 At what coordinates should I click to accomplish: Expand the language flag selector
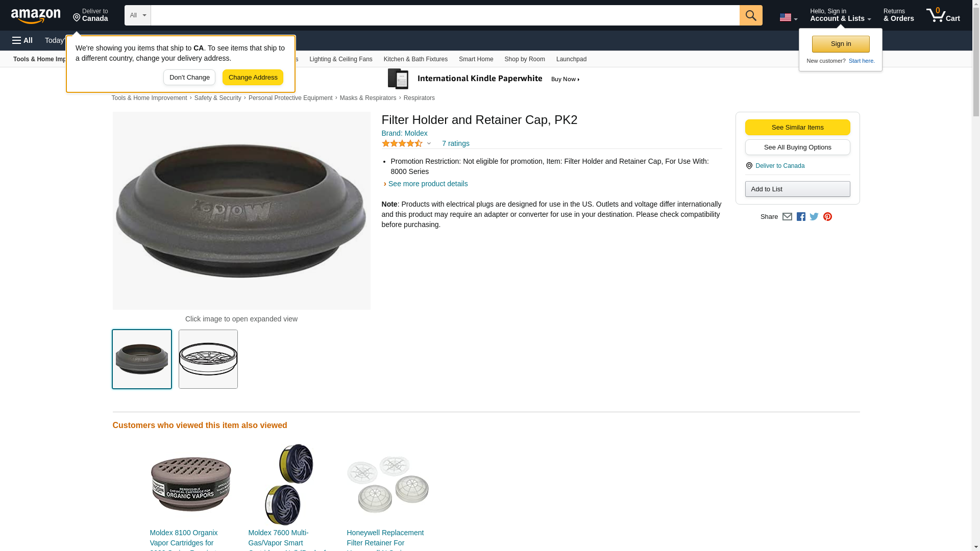coord(788,17)
